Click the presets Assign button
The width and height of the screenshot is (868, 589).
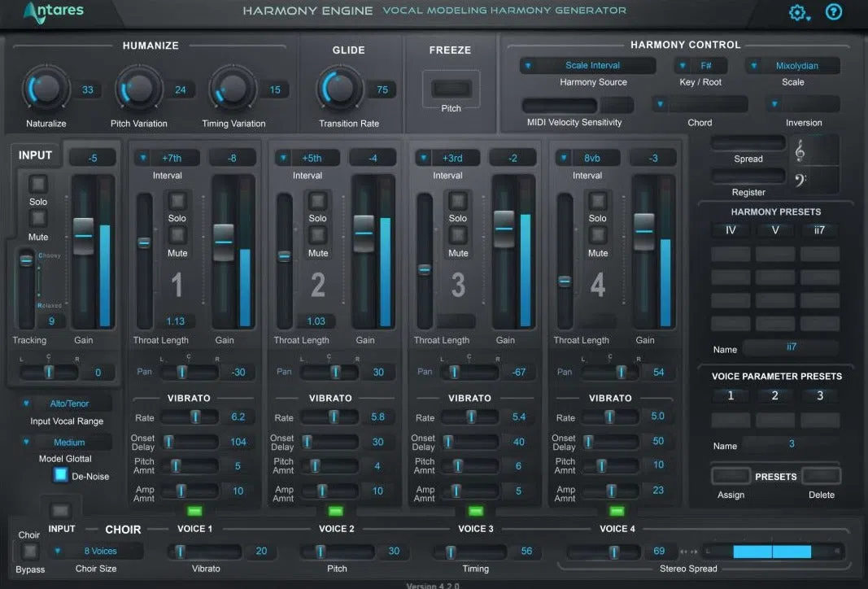(731, 476)
